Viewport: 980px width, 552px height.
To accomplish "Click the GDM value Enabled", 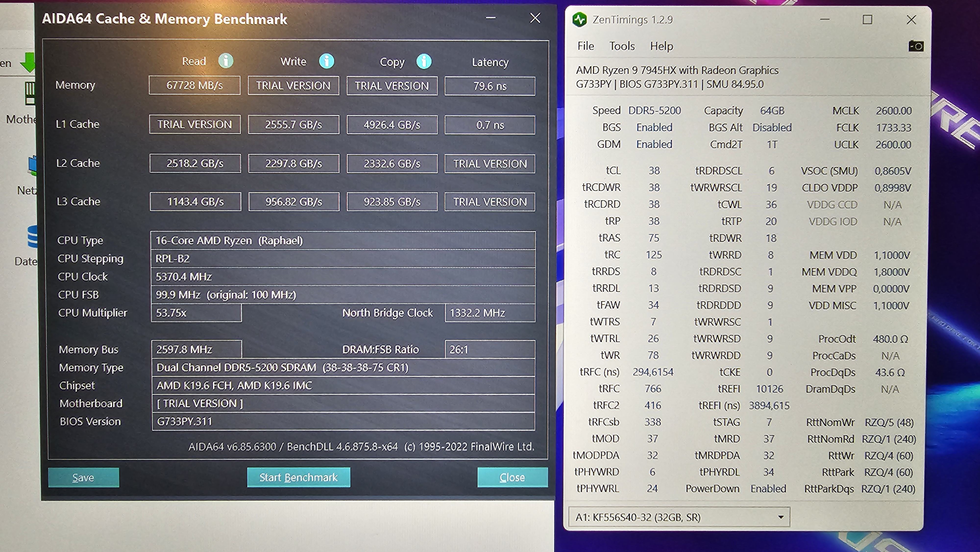I will 654,144.
